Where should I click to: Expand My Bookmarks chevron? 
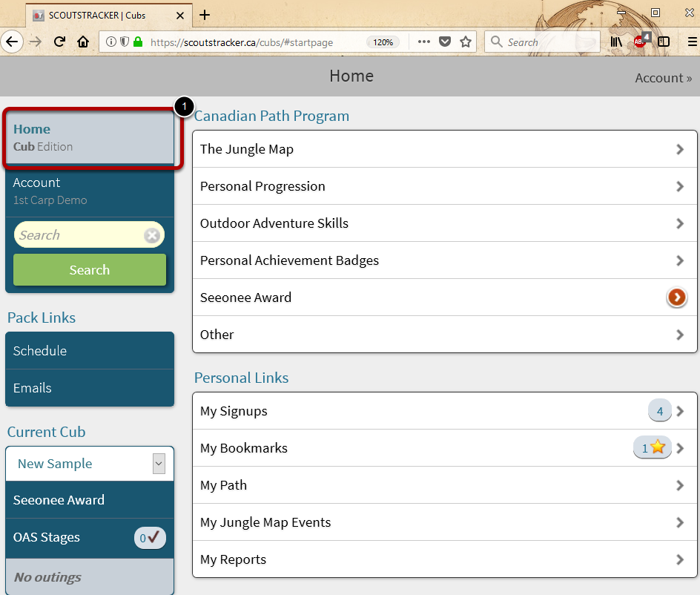(x=679, y=448)
